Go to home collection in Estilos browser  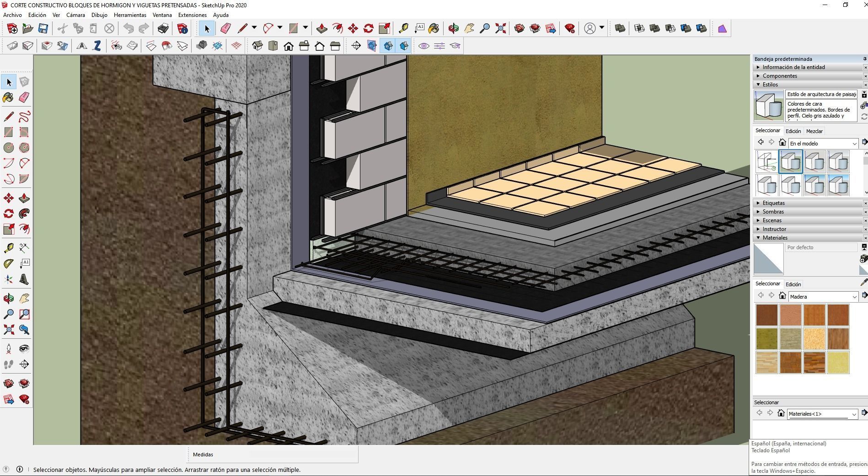[x=782, y=142]
